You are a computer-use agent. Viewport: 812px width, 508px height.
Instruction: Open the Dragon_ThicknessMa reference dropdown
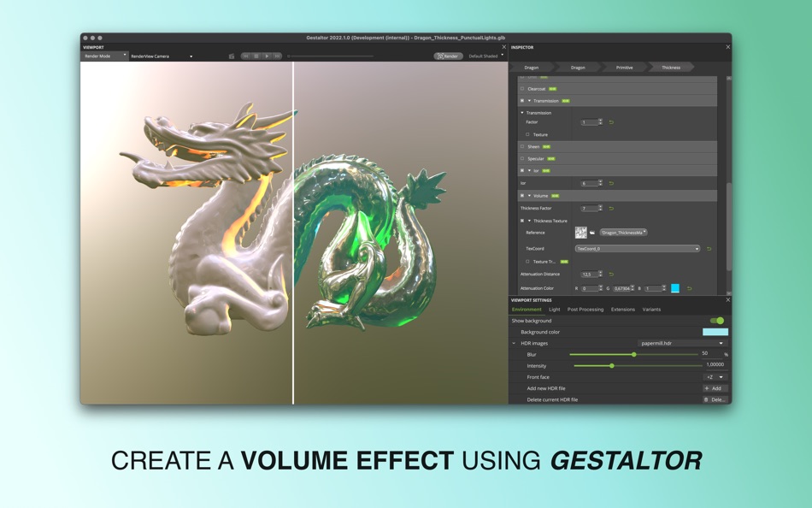(x=623, y=233)
